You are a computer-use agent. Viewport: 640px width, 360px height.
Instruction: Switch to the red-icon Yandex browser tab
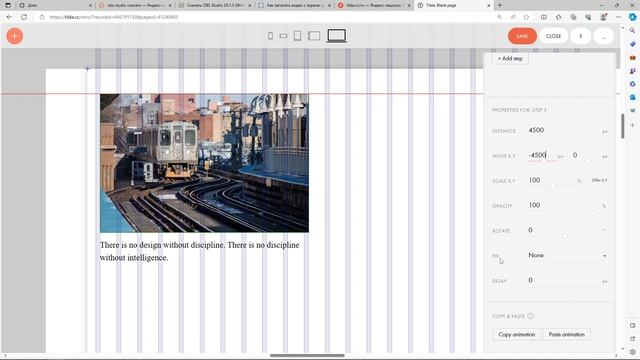(x=374, y=5)
